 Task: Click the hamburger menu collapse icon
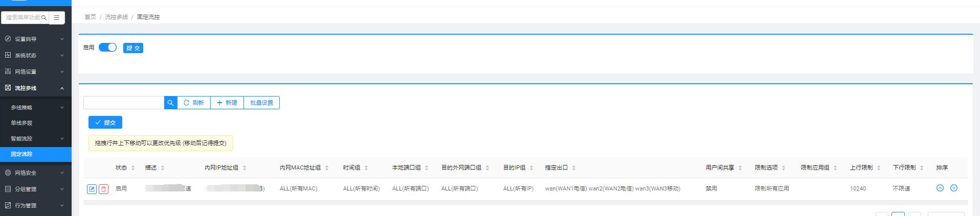click(57, 17)
